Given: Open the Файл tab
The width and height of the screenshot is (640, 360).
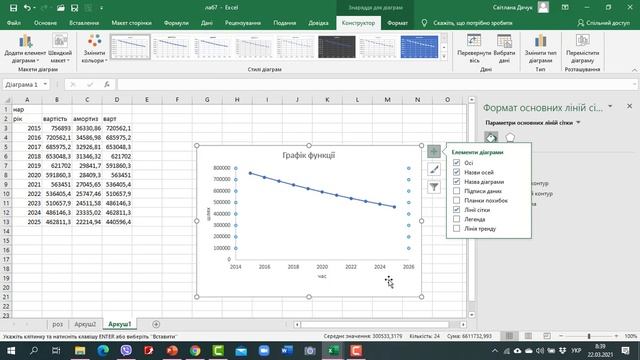Looking at the screenshot, I should click(x=14, y=23).
